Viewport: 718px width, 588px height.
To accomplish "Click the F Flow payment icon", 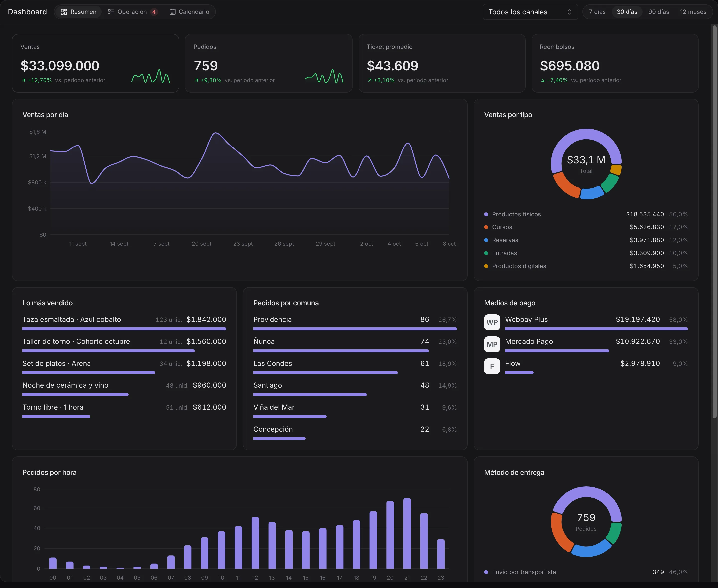I will pos(492,366).
